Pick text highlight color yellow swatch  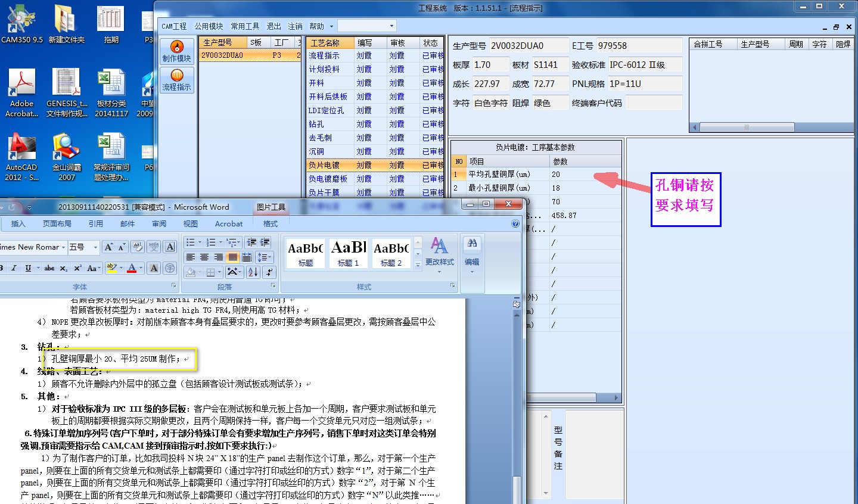click(111, 268)
